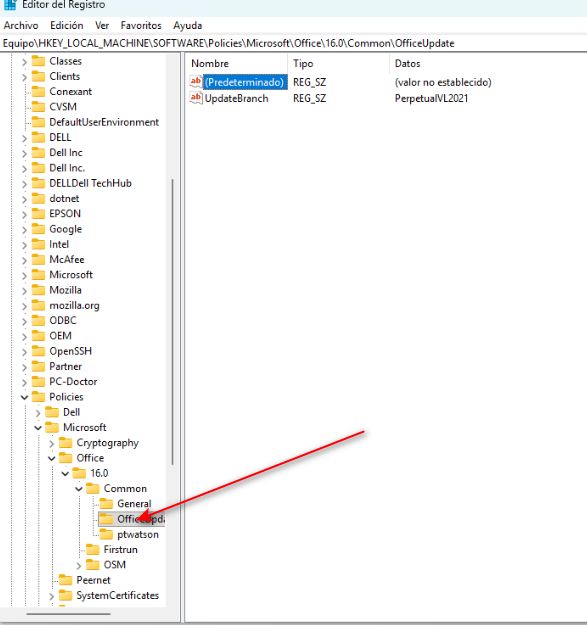
Task: Open the Archivo menu
Action: [21, 26]
